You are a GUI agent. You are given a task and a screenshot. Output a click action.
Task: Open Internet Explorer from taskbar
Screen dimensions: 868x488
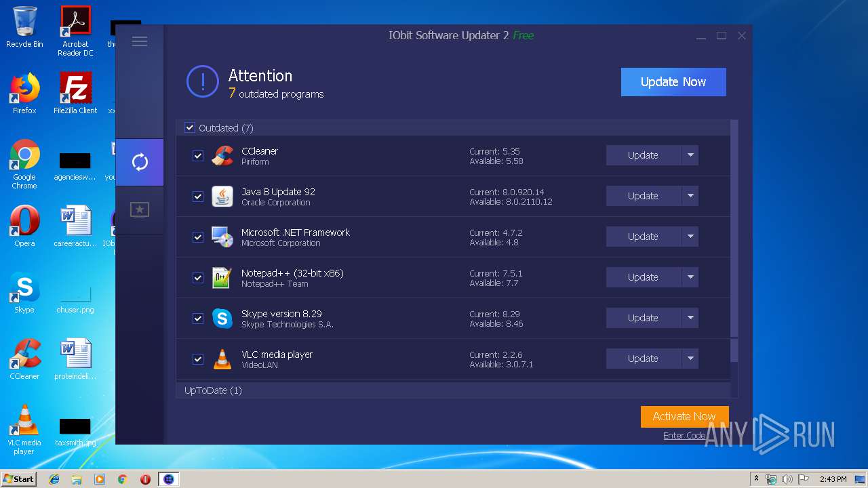click(x=54, y=479)
